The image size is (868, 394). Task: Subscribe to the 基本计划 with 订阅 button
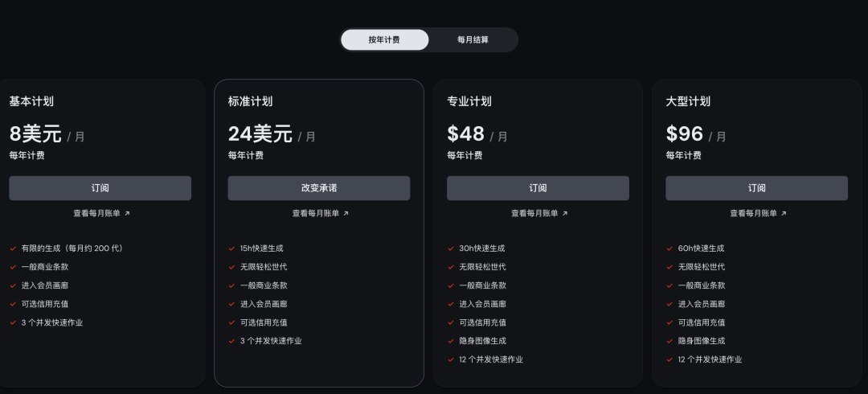click(100, 188)
